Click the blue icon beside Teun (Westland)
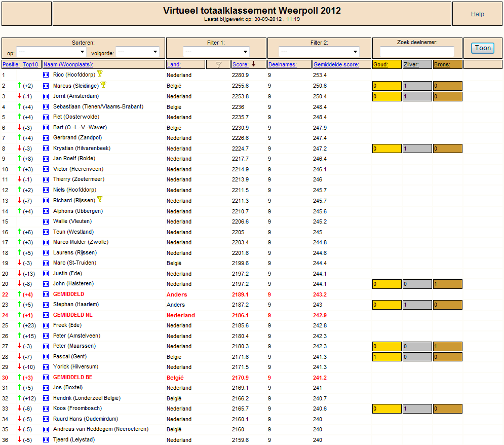This screenshot has height=445, width=504. point(46,232)
